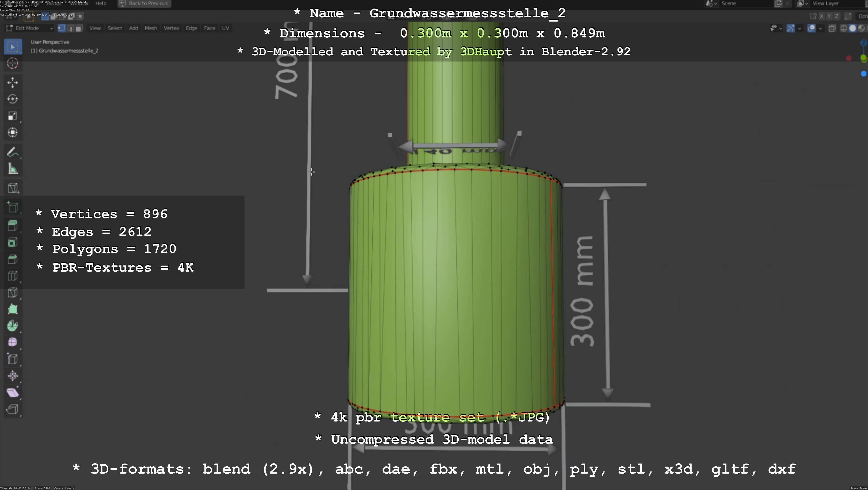The image size is (868, 490).
Task: Enable face select mode
Action: (79, 28)
